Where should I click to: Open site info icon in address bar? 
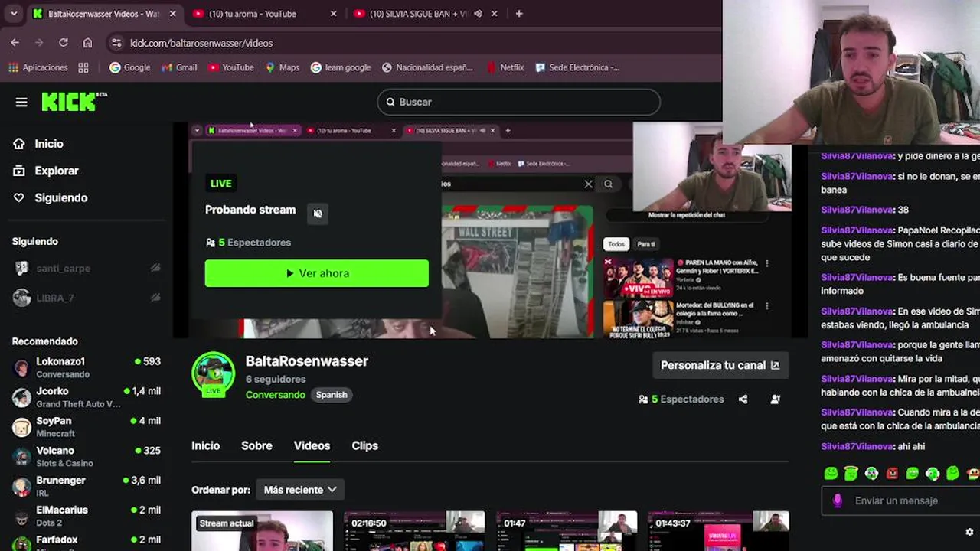(116, 43)
